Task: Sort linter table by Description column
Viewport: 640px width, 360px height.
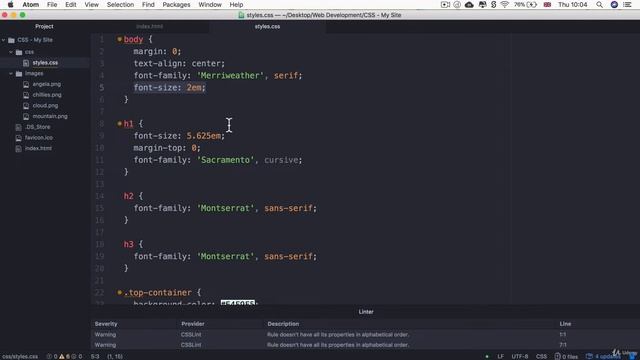Action: click(x=283, y=324)
